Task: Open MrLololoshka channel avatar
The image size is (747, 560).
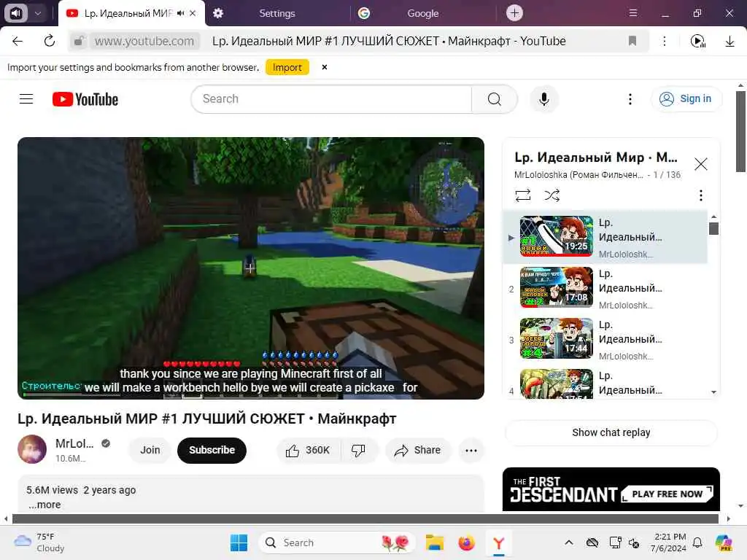Action: tap(32, 449)
